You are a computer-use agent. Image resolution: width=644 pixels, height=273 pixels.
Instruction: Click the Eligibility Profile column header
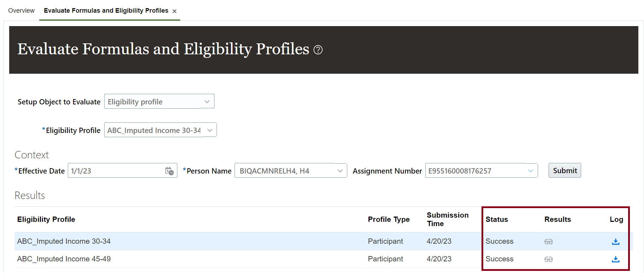pyautogui.click(x=46, y=219)
